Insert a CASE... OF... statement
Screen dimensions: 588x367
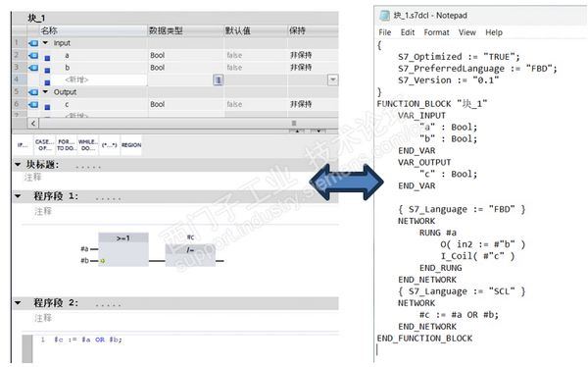[x=44, y=145]
